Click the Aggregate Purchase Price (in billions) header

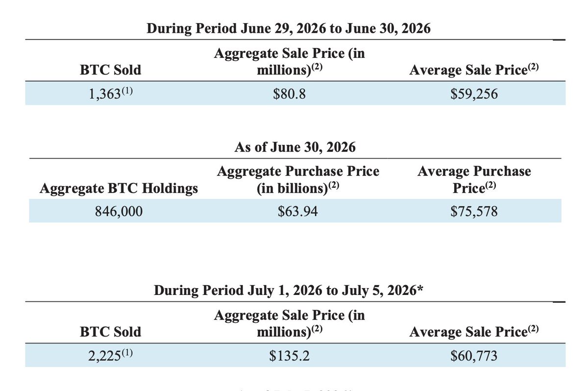(x=298, y=179)
